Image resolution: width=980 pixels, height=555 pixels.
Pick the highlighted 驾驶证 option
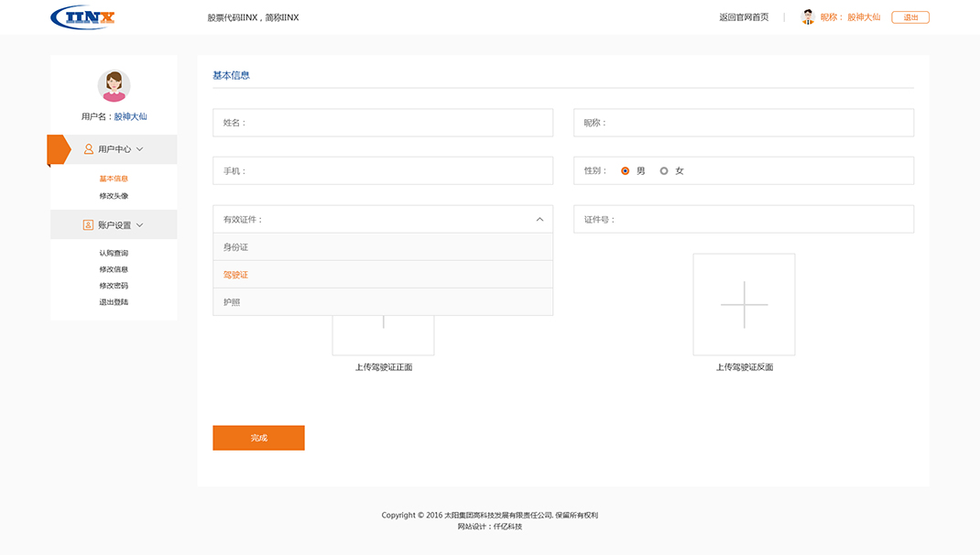coord(383,275)
